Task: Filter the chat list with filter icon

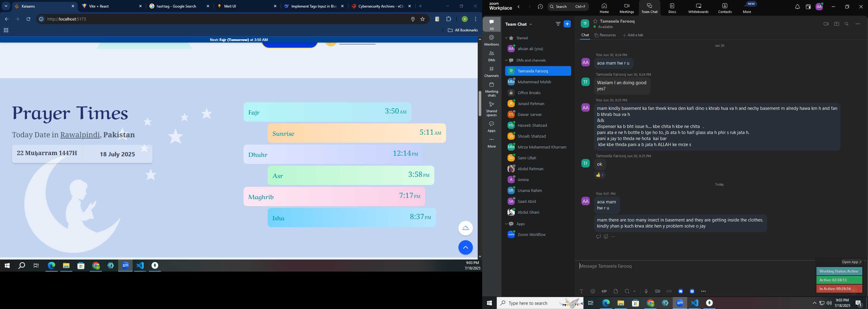Action: (558, 24)
